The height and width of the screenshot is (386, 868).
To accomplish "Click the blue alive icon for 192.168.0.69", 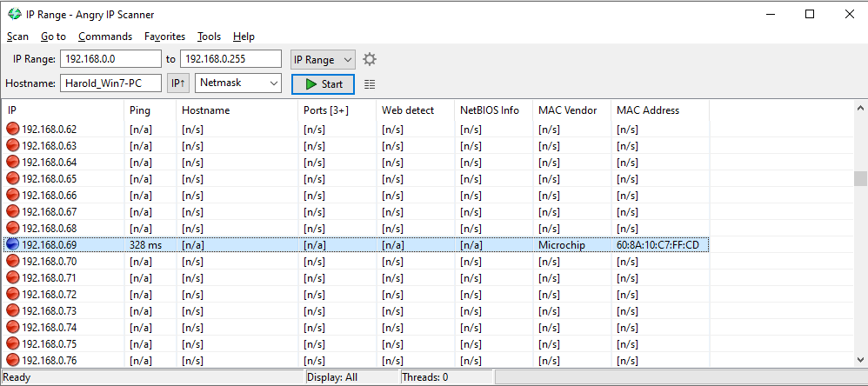I will point(12,244).
